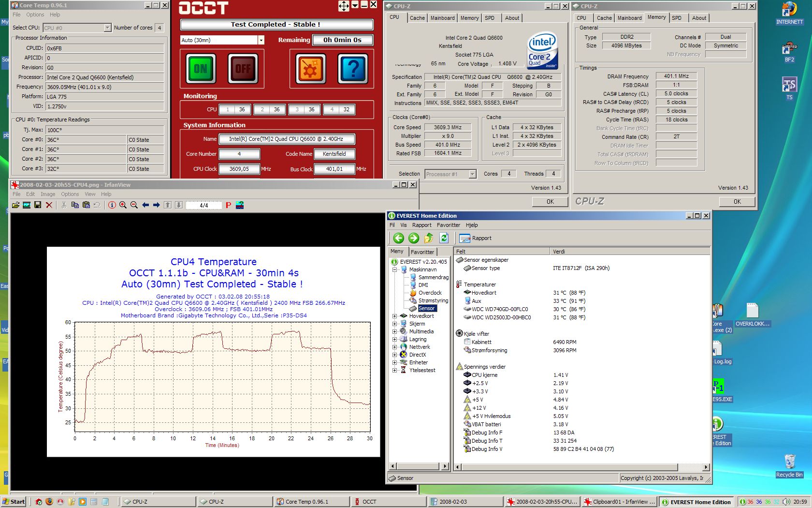Click OK in the CPU-Z processor window
812x508 pixels.
[550, 202]
